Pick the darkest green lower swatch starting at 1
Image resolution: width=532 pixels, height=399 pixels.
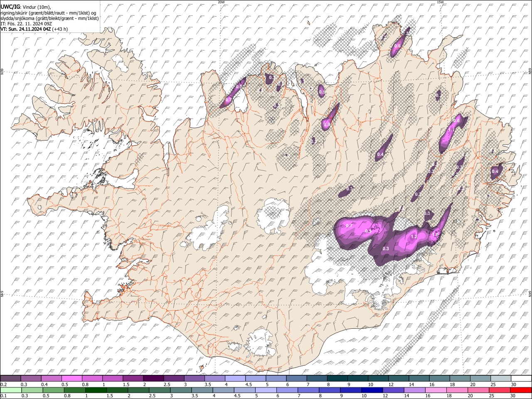click(x=96, y=390)
